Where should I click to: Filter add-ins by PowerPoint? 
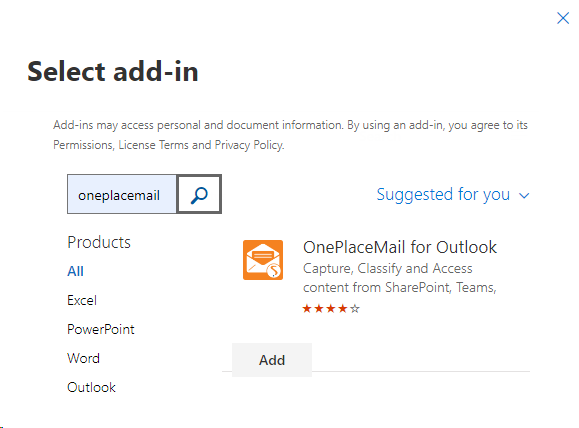(100, 329)
